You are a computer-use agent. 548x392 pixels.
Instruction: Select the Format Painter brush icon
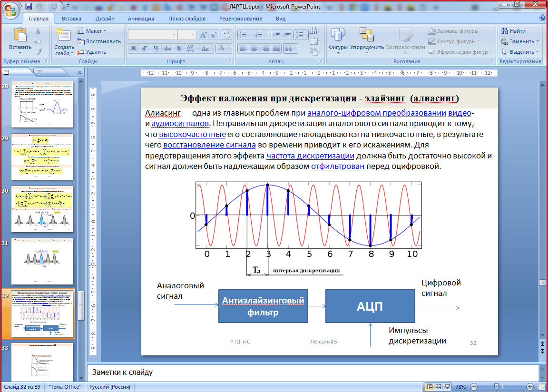click(x=38, y=52)
